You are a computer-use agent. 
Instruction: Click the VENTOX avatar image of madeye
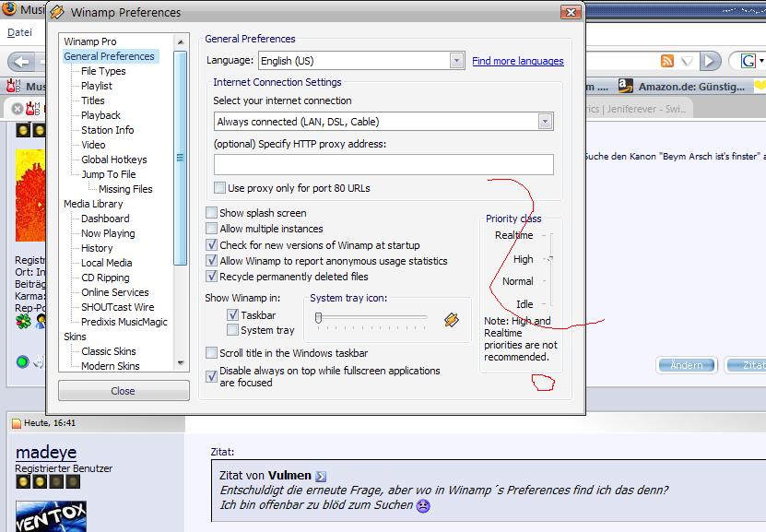point(51,516)
